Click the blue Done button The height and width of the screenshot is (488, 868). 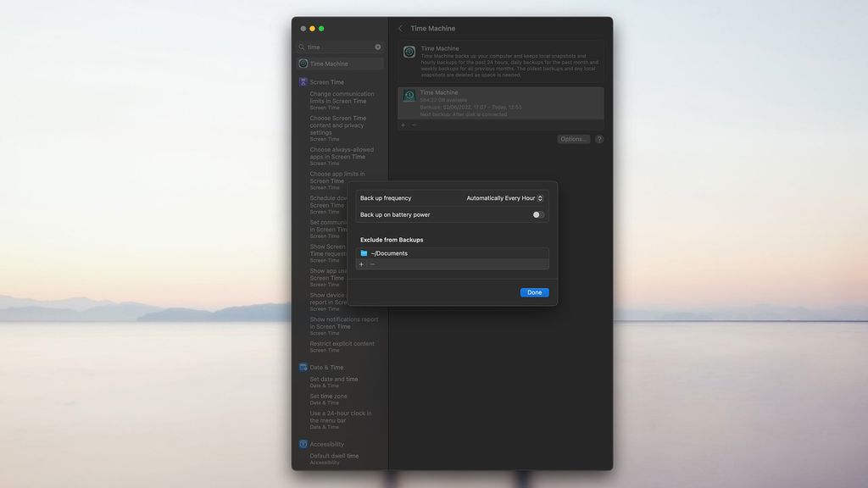click(534, 292)
